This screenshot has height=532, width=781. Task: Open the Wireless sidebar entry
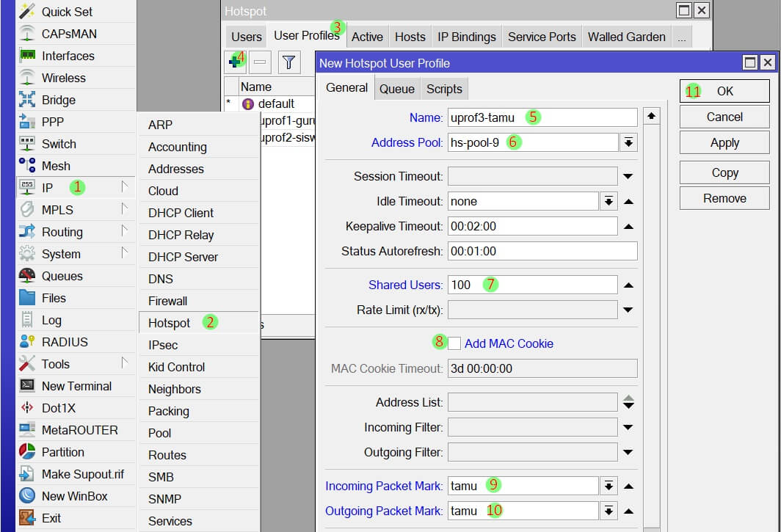tap(63, 78)
